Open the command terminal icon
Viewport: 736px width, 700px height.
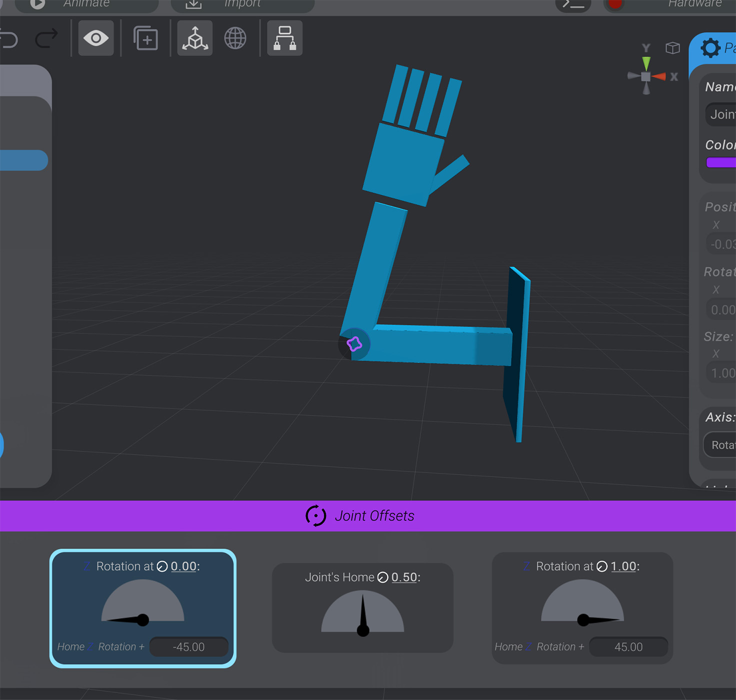coord(573,4)
